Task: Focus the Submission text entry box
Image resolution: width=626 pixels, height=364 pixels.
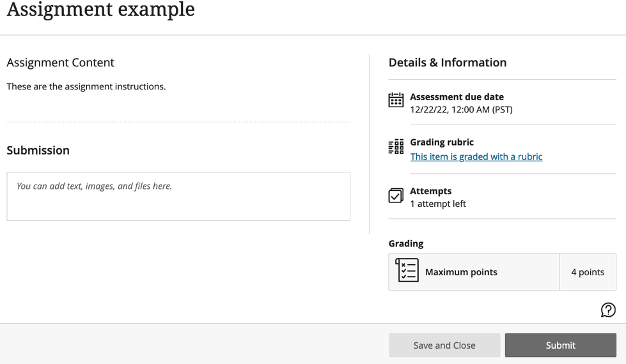Action: pyautogui.click(x=178, y=197)
